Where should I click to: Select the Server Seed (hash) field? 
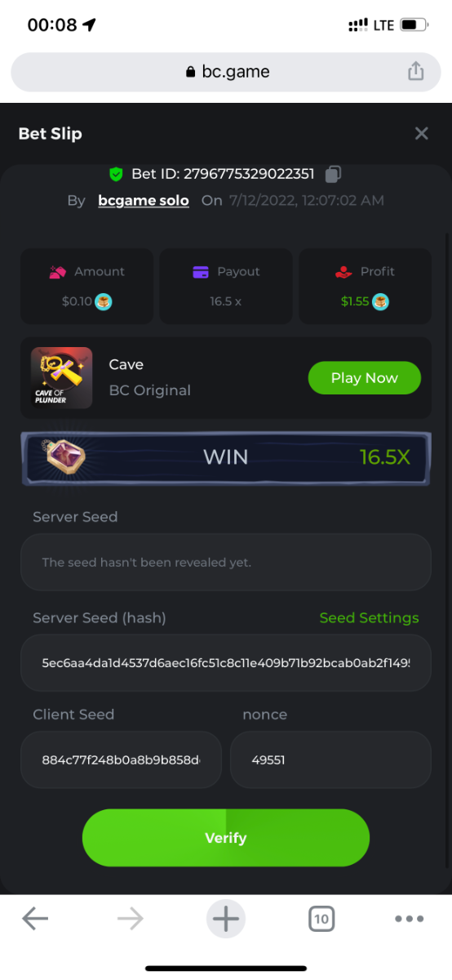click(x=226, y=662)
